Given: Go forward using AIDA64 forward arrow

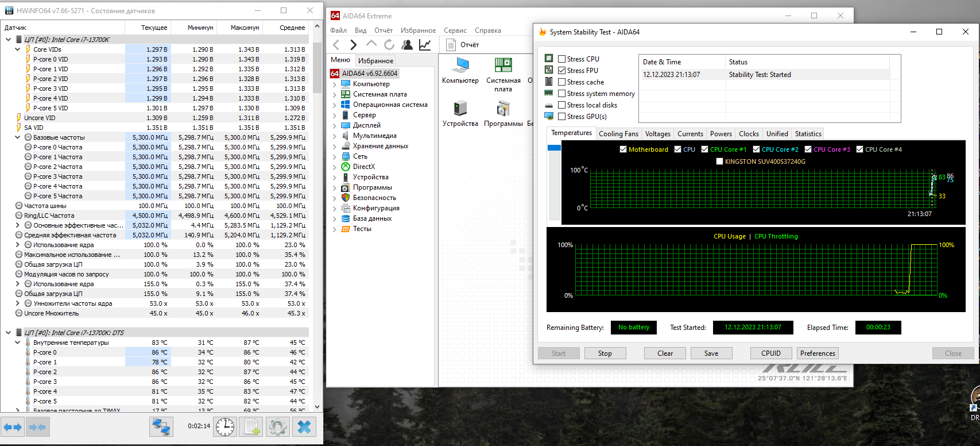Looking at the screenshot, I should pos(354,45).
